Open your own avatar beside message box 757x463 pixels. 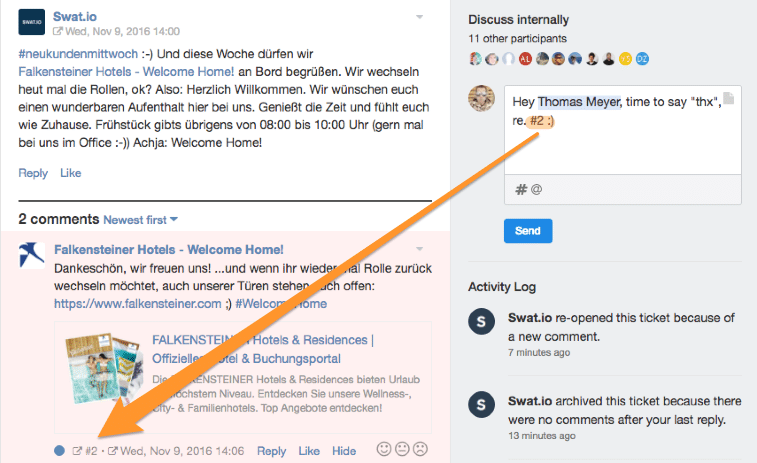coord(481,98)
